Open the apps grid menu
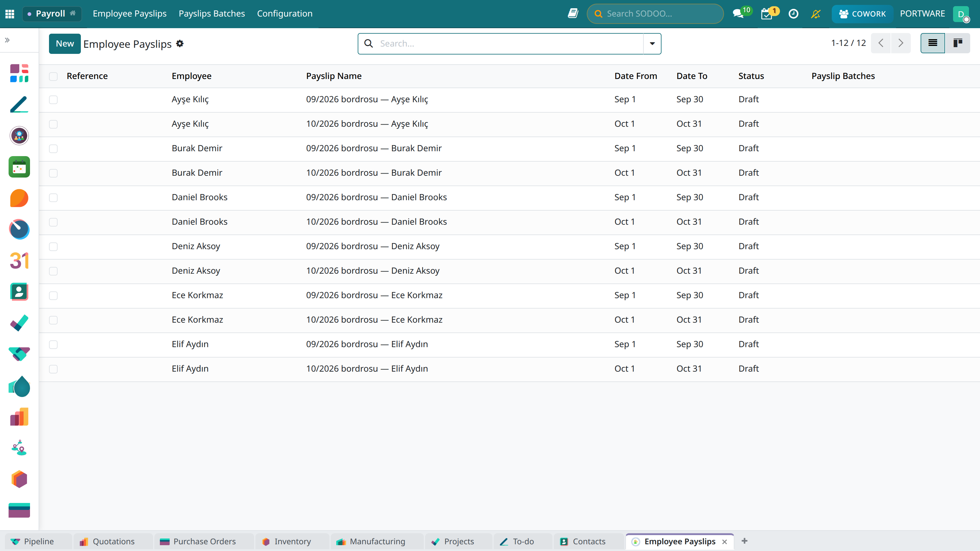Viewport: 980px width, 551px height. coord(10,14)
